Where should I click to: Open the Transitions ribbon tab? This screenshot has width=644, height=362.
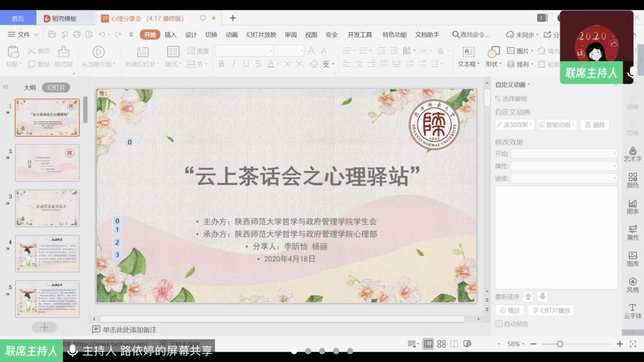pos(211,35)
